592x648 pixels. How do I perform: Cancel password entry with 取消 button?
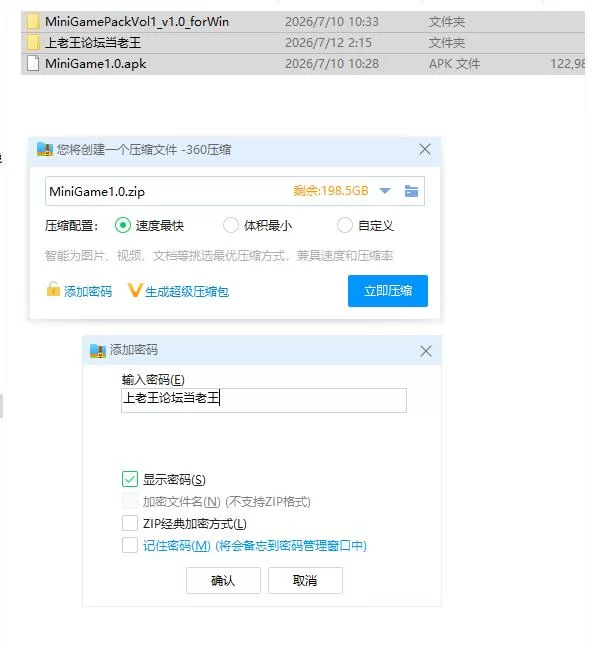pos(305,580)
